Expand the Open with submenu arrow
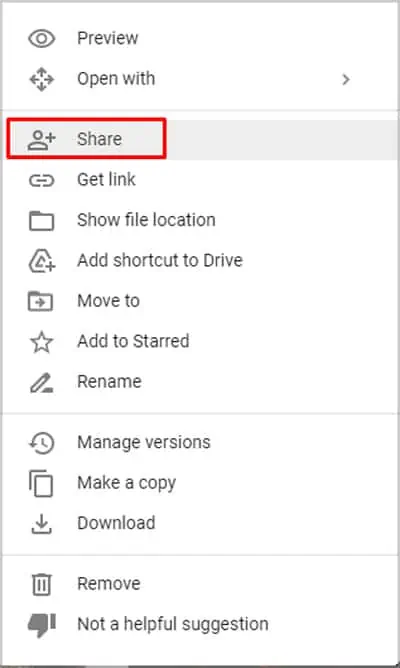 346,79
